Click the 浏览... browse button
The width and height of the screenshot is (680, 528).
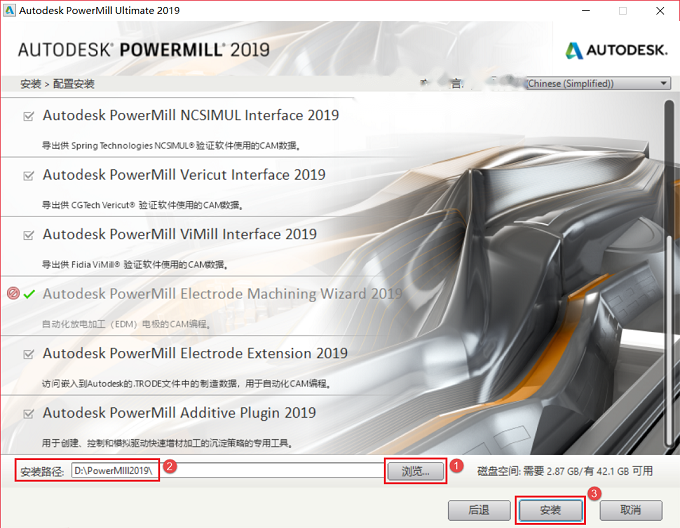[x=415, y=471]
